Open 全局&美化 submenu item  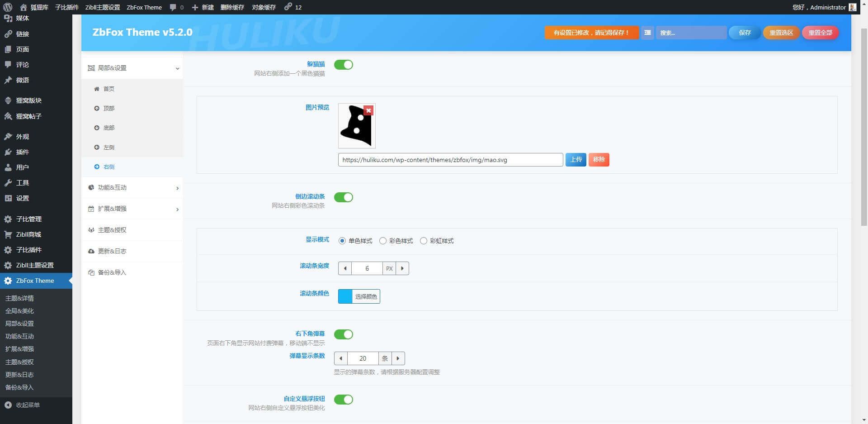click(19, 311)
